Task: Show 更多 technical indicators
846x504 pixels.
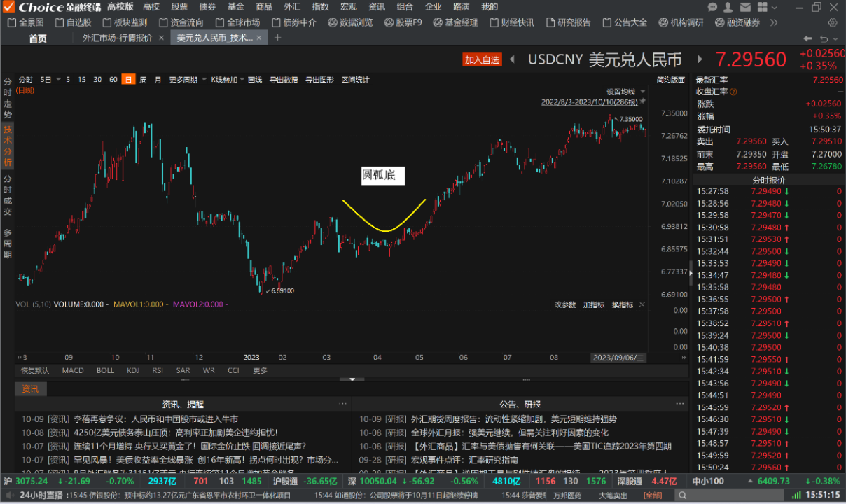Action: point(260,370)
